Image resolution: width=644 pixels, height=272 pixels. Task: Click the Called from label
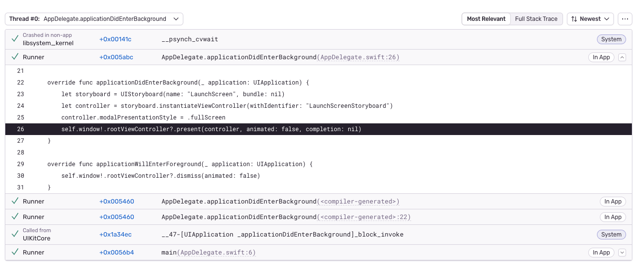click(37, 231)
